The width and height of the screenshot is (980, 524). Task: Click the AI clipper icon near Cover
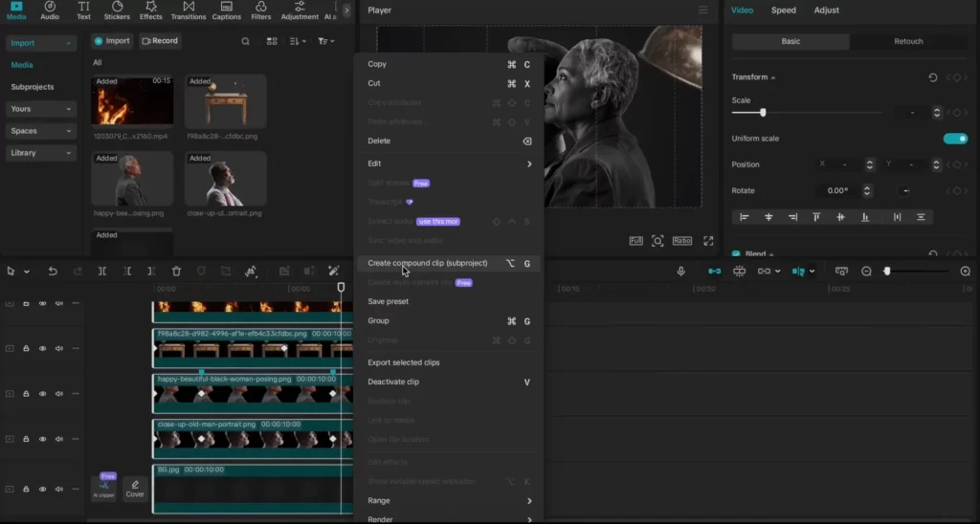(103, 488)
